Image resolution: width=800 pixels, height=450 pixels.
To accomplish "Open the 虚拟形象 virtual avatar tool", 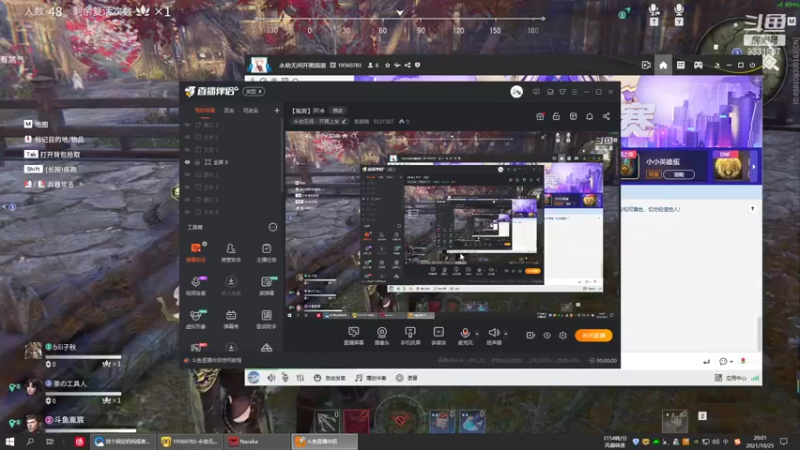I will 195,319.
